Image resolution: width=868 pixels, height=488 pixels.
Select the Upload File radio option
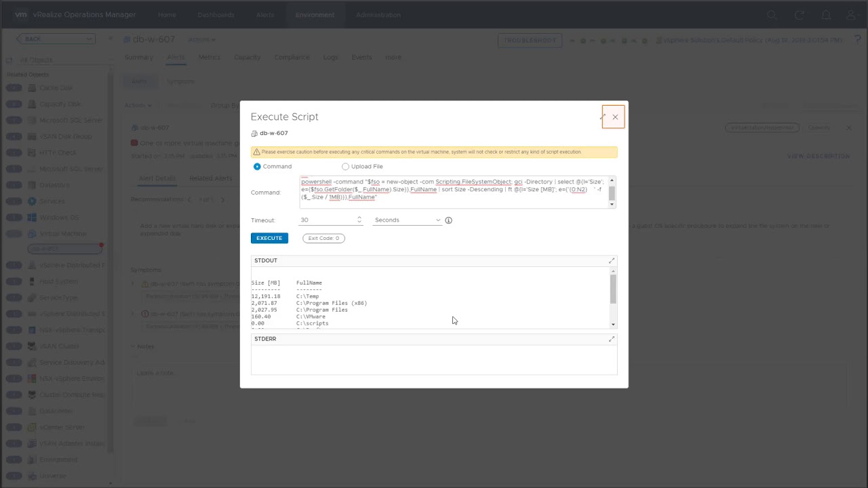pyautogui.click(x=346, y=167)
